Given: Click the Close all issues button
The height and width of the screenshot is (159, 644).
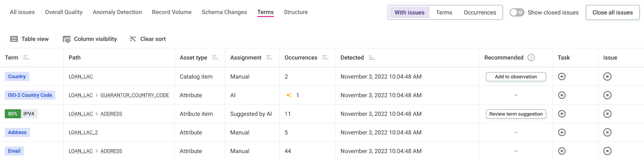Looking at the screenshot, I should tap(612, 12).
